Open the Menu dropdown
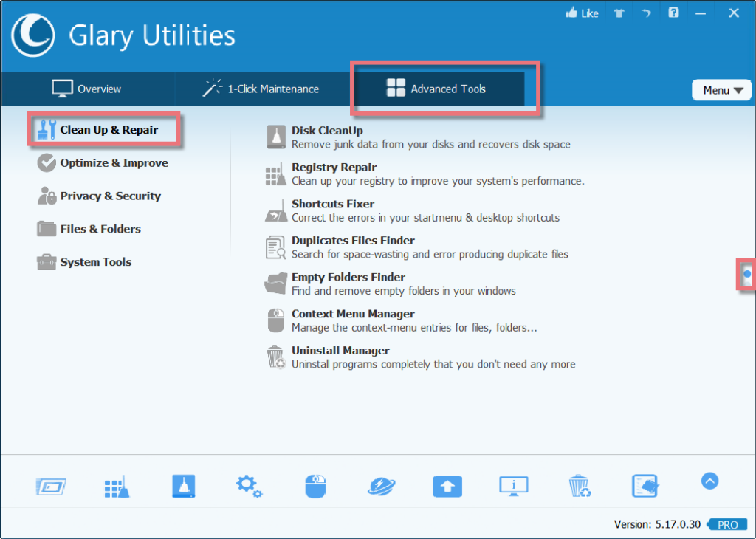 (x=721, y=89)
